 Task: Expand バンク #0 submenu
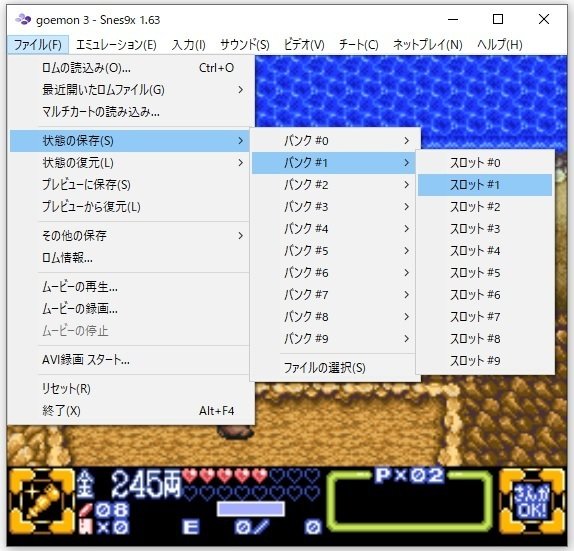click(x=333, y=141)
